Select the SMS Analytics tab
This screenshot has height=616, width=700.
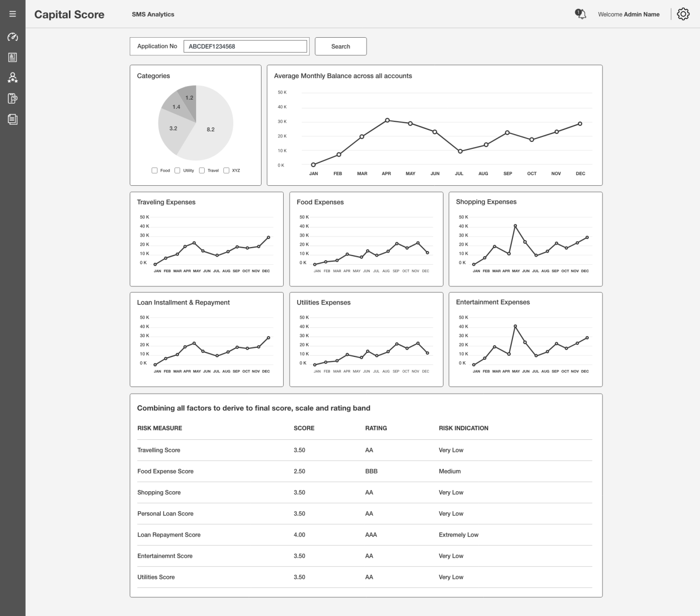(153, 14)
